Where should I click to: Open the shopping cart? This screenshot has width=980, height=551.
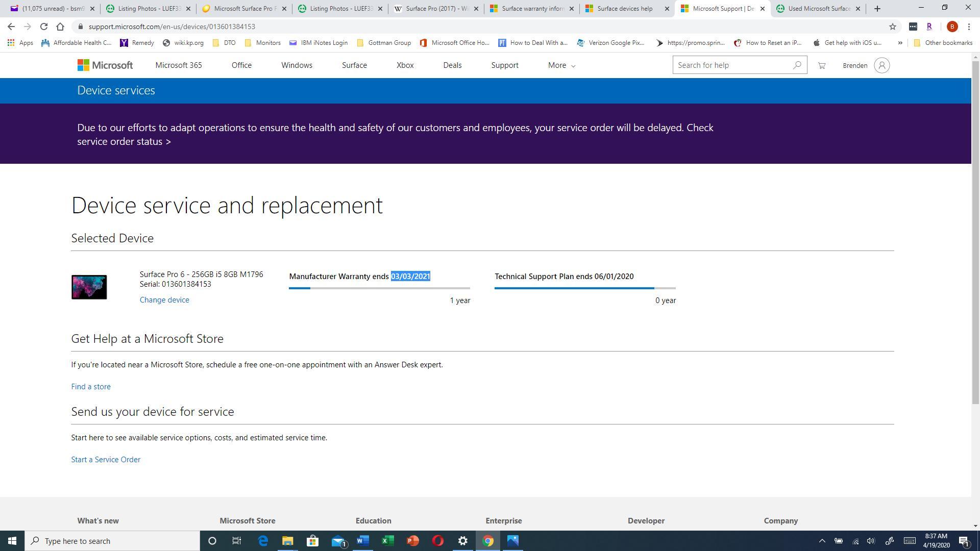[821, 65]
